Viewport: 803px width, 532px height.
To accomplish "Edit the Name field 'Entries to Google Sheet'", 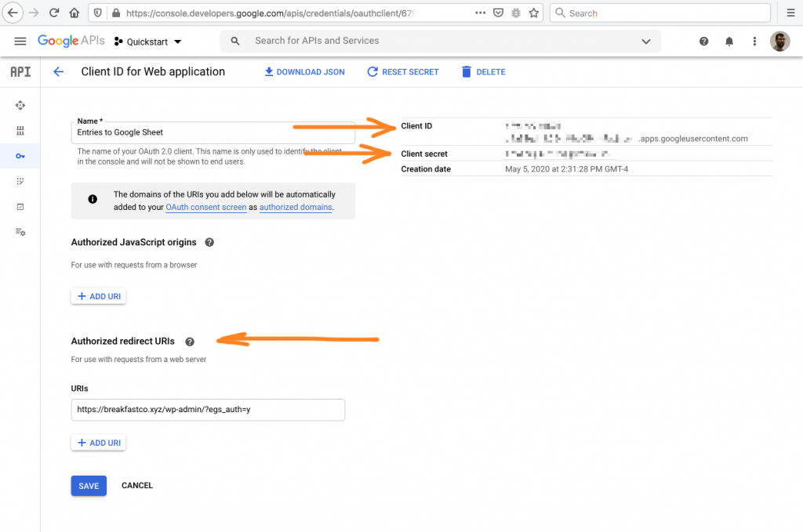I will [x=213, y=132].
